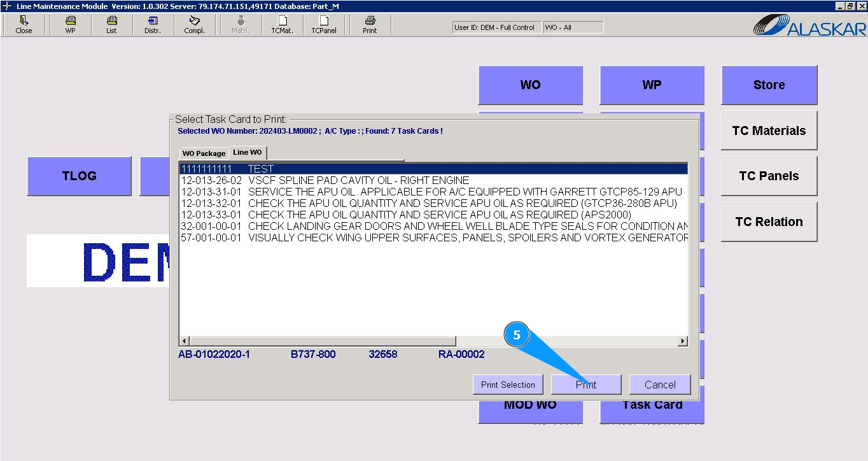Select task card 12-013-32-01 GTCP36-280B APU

[x=433, y=203]
